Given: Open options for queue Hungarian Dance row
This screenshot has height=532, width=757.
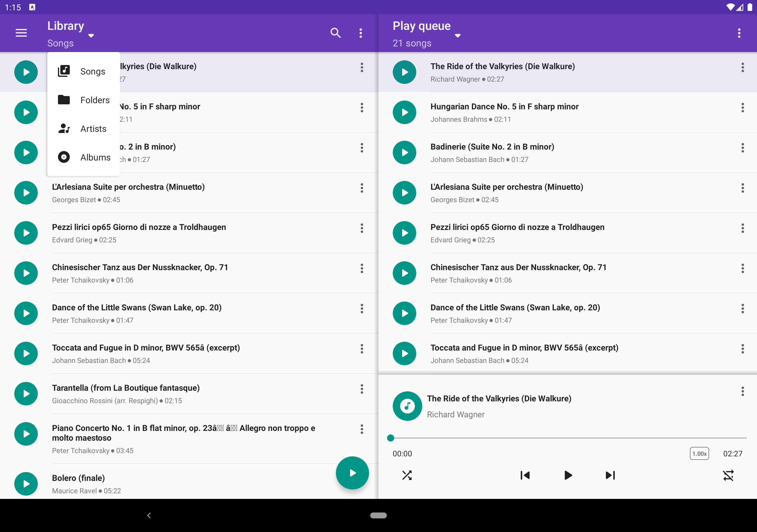Looking at the screenshot, I should (x=743, y=108).
